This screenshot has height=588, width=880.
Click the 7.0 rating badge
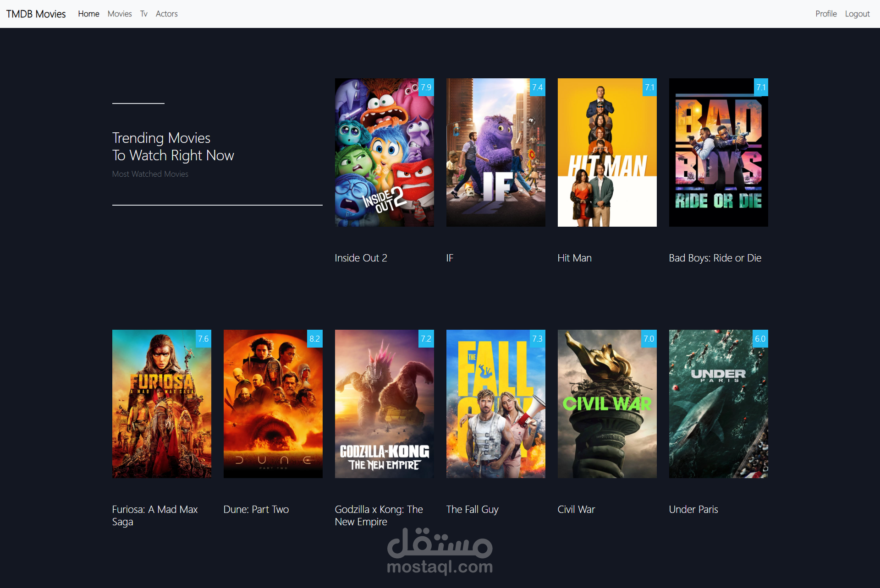click(x=649, y=338)
